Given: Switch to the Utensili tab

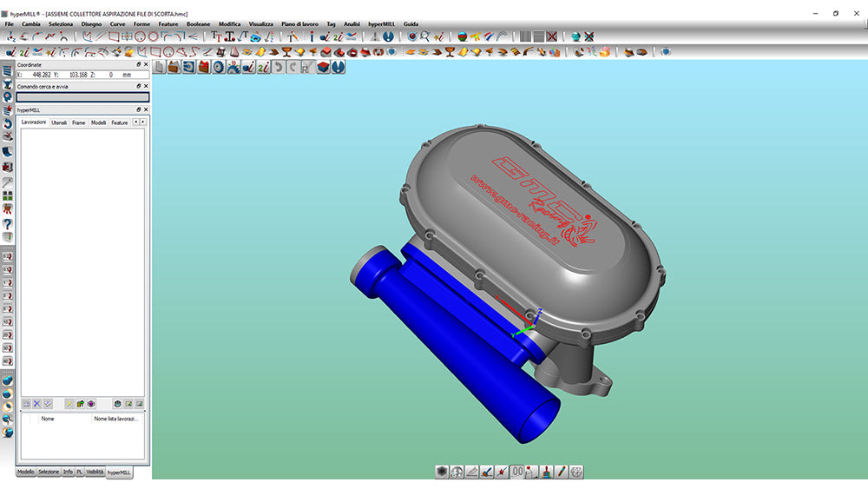Looking at the screenshot, I should click(59, 122).
